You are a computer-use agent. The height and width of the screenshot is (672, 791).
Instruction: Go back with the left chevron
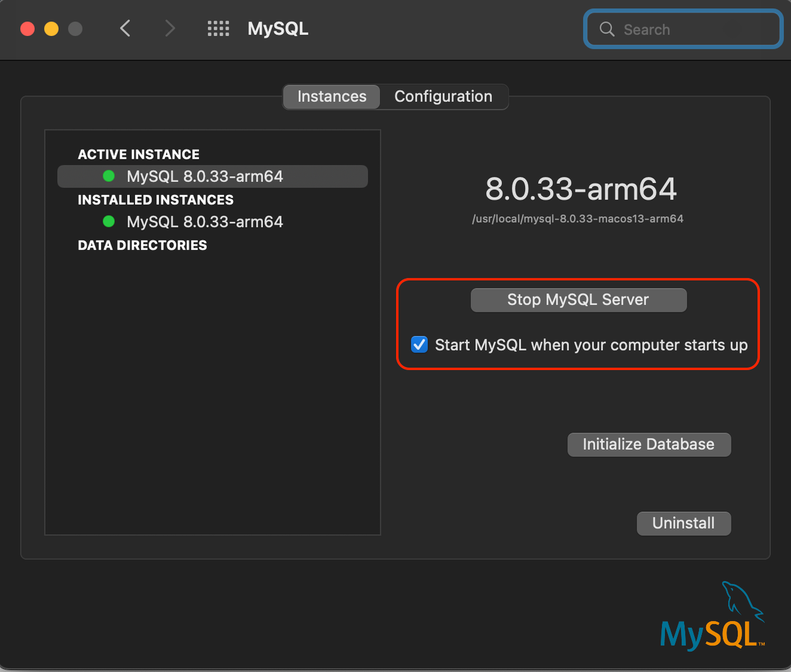125,29
